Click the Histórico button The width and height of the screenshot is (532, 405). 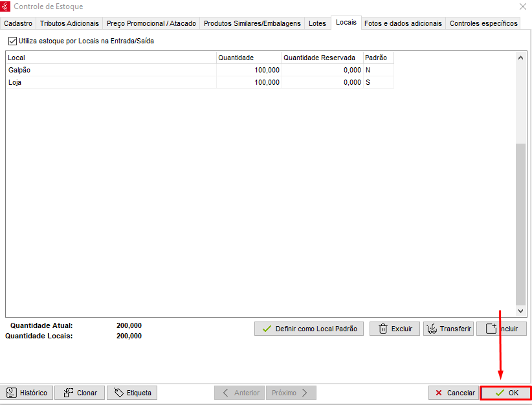[27, 393]
